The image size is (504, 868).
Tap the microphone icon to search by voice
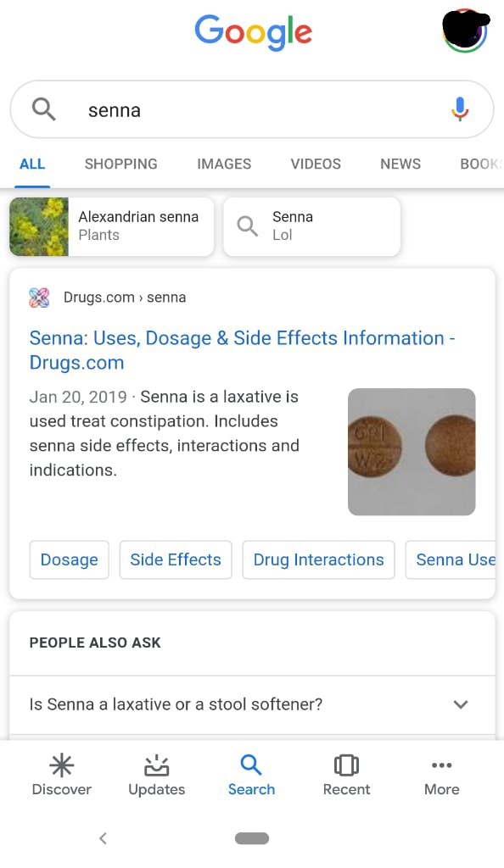tap(460, 108)
